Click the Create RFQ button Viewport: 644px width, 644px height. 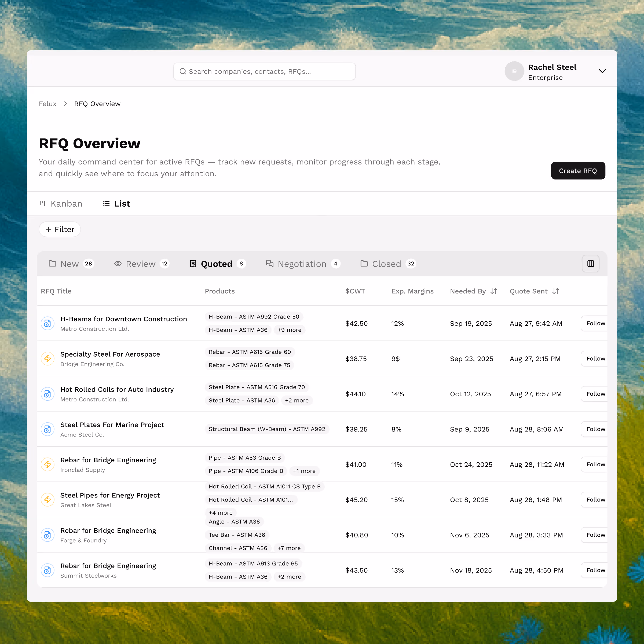[578, 171]
